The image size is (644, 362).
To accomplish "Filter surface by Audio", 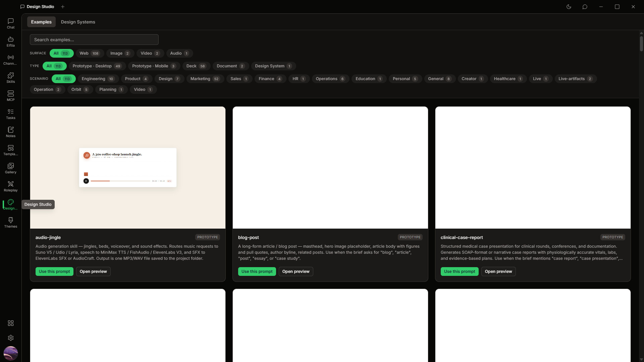I will pyautogui.click(x=179, y=53).
